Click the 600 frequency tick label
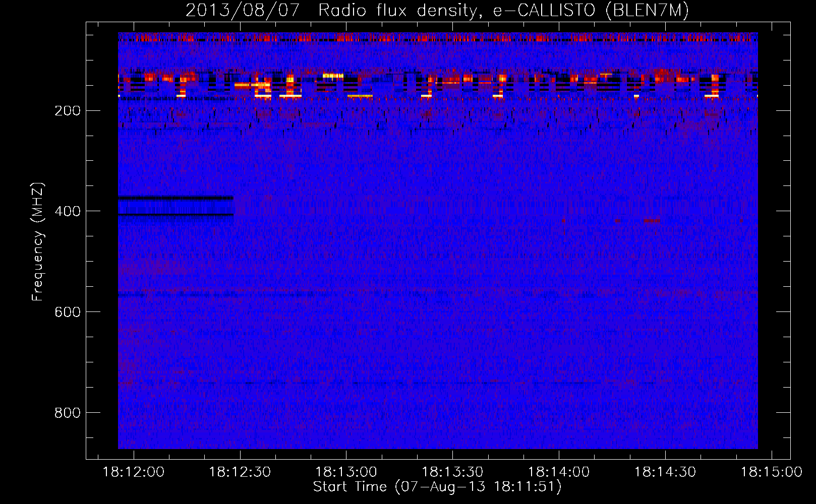Screen dimensions: 816x504 point(68,312)
